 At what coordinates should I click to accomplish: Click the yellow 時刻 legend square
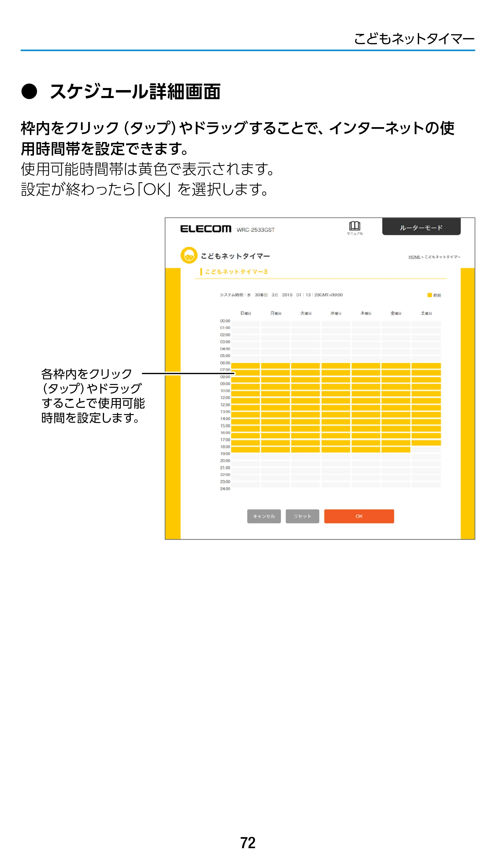[430, 295]
